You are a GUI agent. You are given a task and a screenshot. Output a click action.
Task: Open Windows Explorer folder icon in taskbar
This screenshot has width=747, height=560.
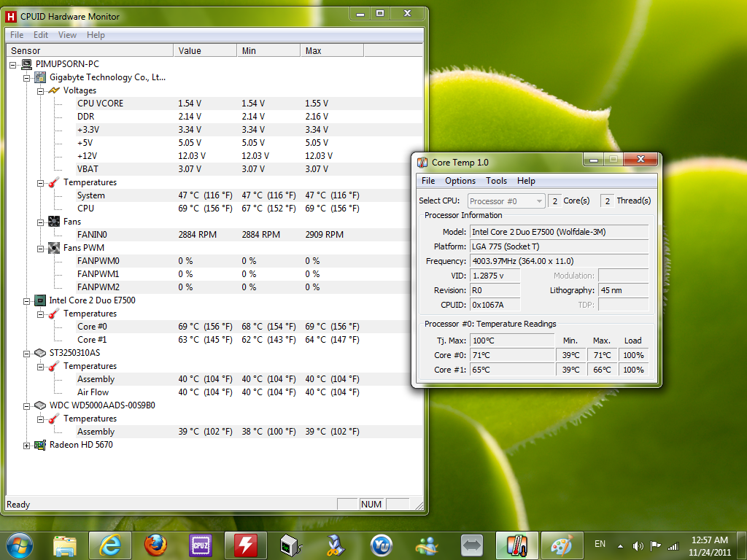(x=65, y=545)
